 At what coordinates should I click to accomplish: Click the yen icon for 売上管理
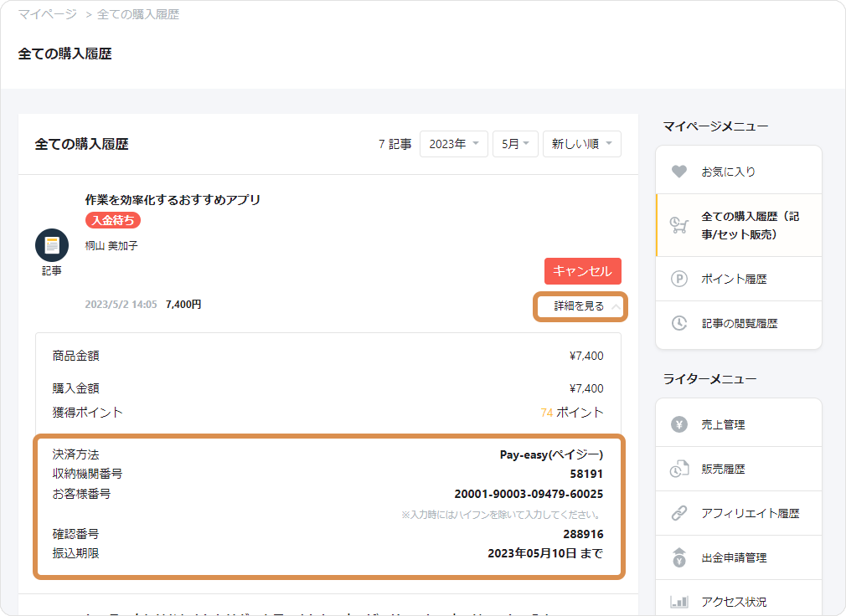click(678, 424)
